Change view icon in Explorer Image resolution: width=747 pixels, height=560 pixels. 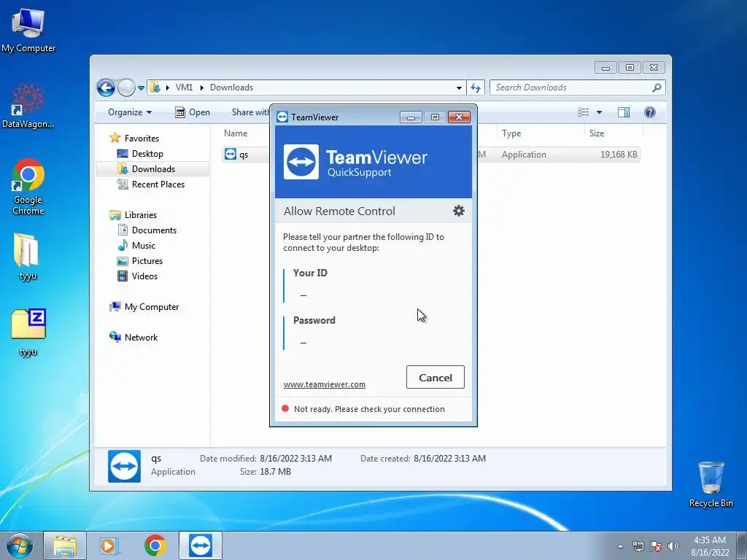pos(583,112)
